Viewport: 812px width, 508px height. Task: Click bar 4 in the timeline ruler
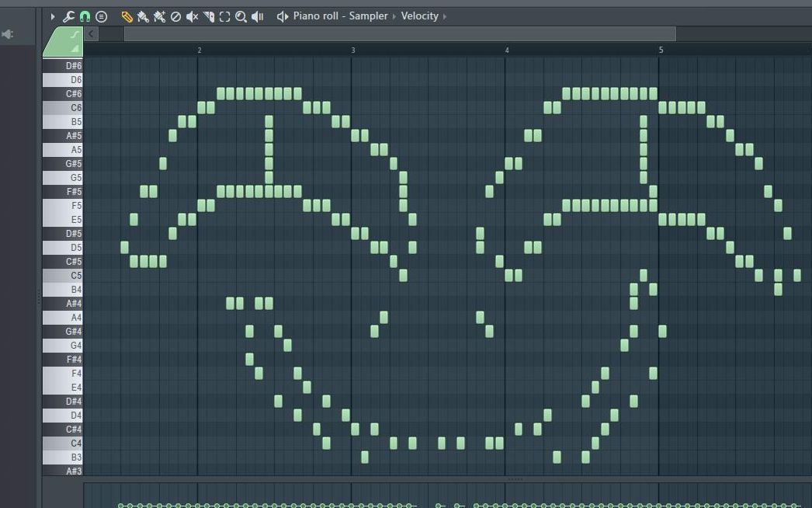507,50
